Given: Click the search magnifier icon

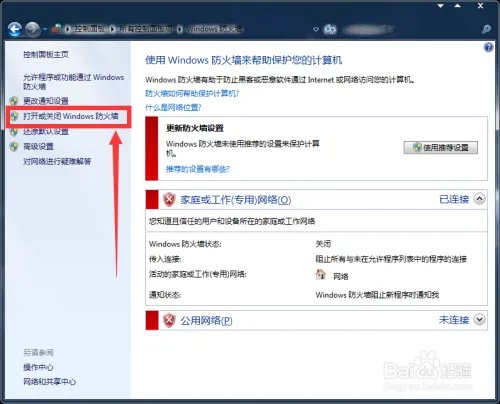Looking at the screenshot, I should [486, 29].
